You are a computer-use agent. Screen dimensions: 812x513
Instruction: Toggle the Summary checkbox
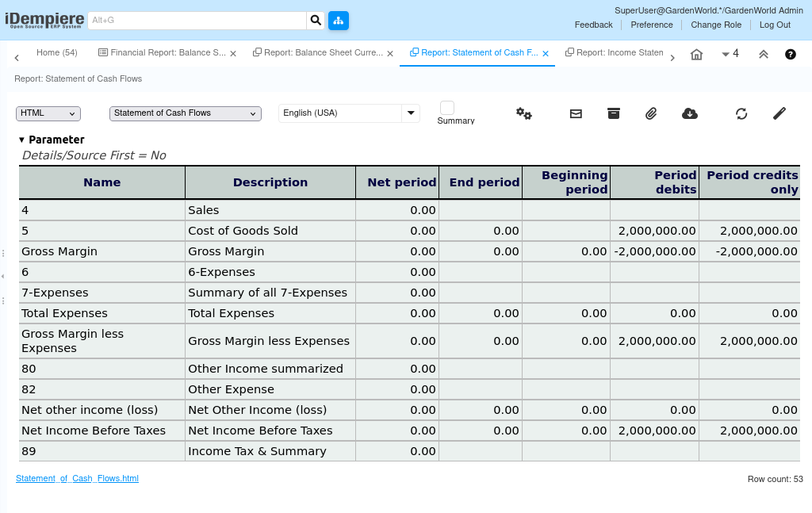[x=447, y=108]
